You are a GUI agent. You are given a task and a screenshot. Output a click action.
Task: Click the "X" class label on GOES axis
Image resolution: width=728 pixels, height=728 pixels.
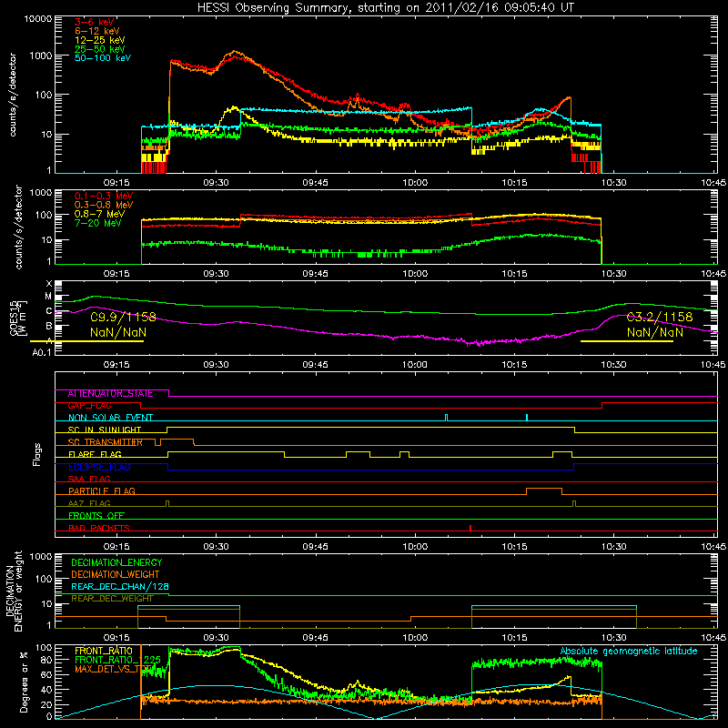[x=49, y=284]
